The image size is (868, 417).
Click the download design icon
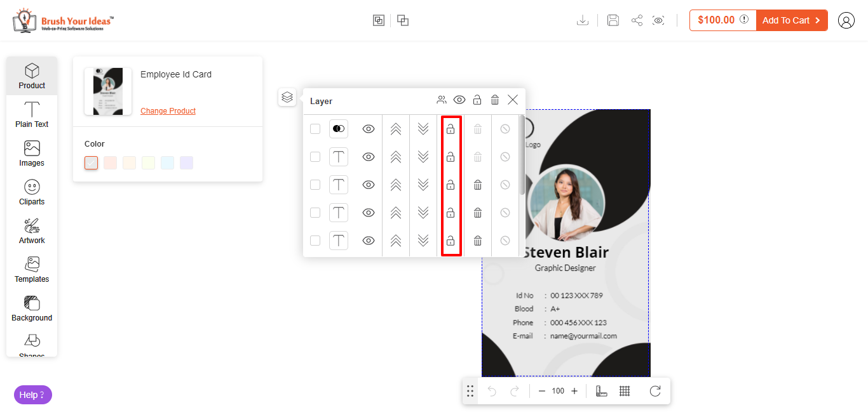click(582, 20)
